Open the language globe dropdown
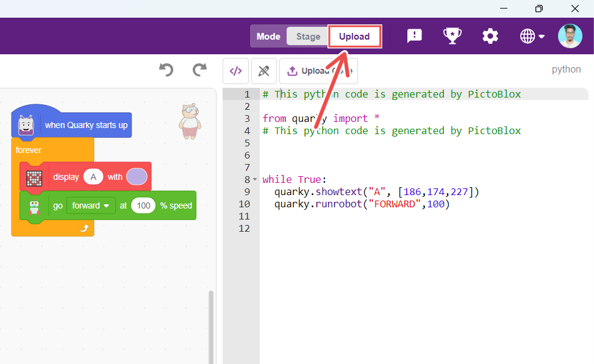The width and height of the screenshot is (594, 364). tap(532, 37)
